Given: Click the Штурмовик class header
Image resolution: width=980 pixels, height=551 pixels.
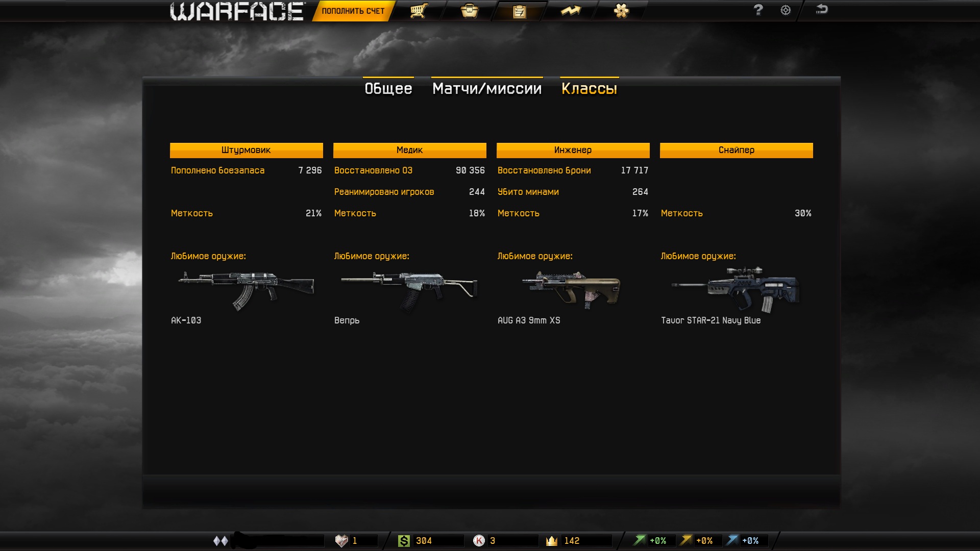Looking at the screenshot, I should 247,150.
